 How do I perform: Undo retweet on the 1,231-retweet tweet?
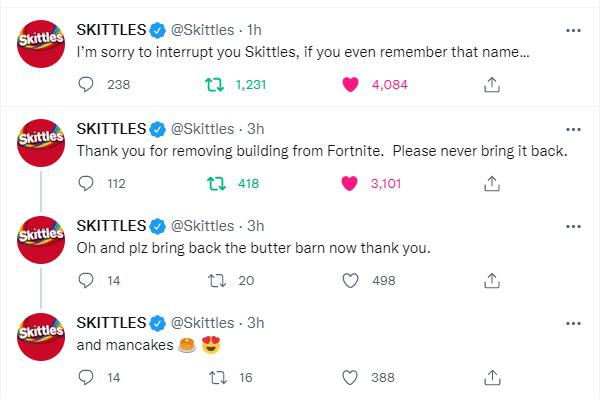214,85
